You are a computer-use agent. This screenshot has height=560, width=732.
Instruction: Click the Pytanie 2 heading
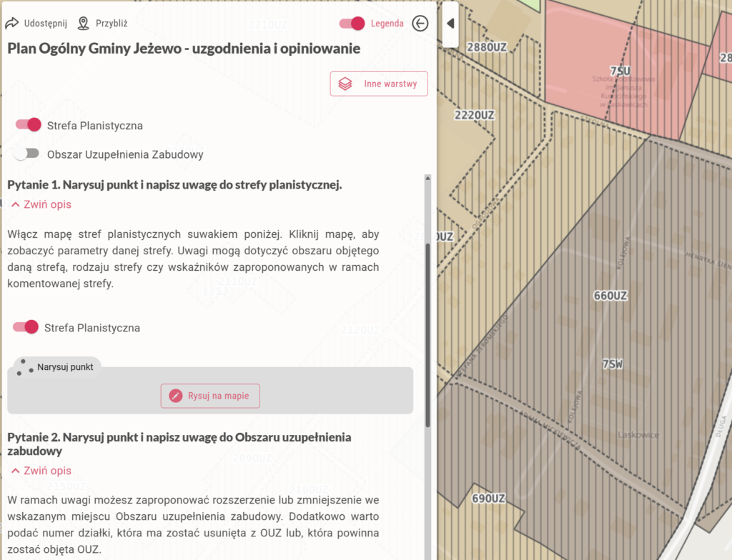pyautogui.click(x=179, y=444)
